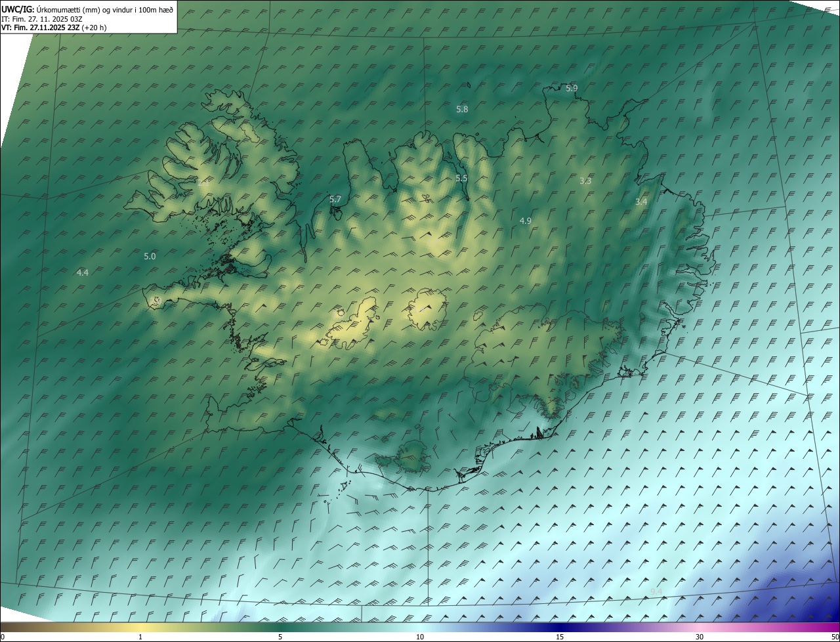Click the color scale tick label 5
840x642 pixels.
pyautogui.click(x=280, y=637)
